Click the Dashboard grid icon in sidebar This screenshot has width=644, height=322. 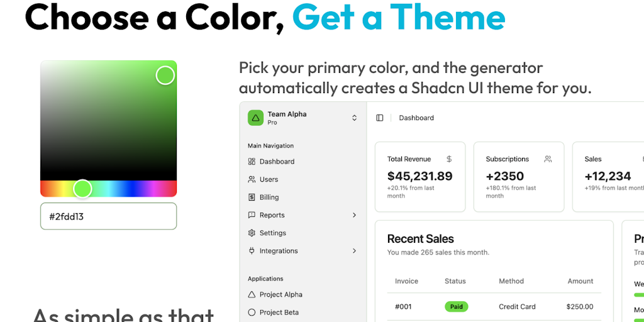[x=252, y=162]
